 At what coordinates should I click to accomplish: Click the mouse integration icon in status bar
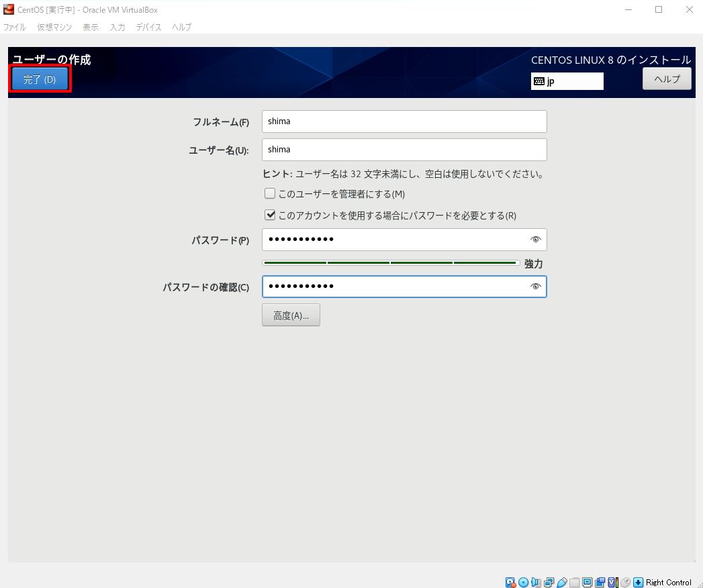(x=625, y=582)
